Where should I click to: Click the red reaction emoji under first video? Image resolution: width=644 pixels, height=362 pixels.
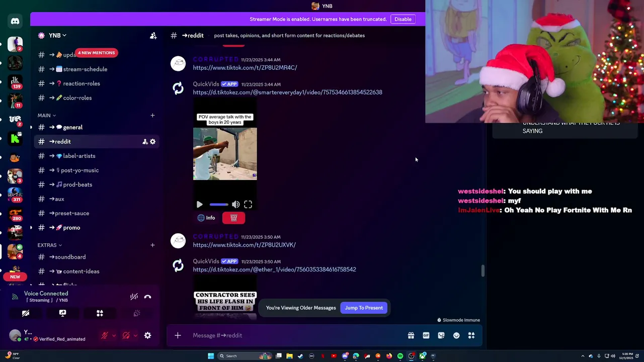(x=233, y=218)
